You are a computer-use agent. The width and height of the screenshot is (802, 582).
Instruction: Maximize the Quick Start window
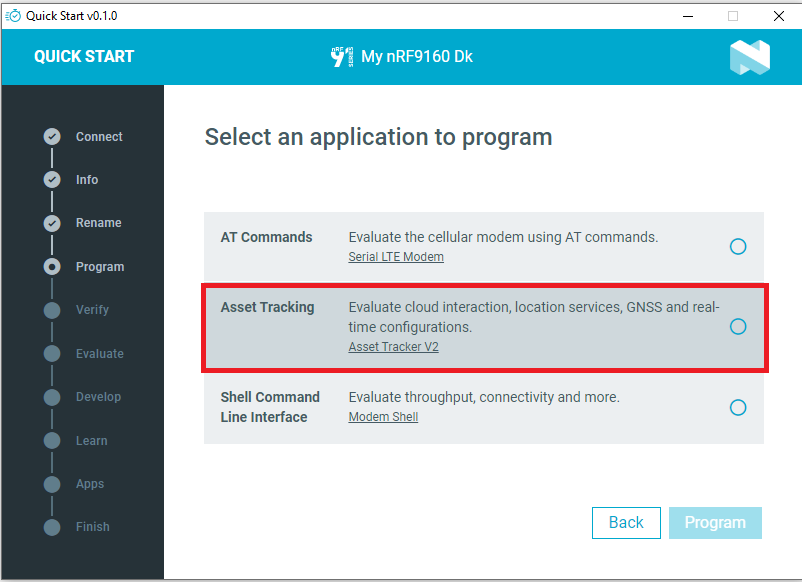click(x=733, y=16)
